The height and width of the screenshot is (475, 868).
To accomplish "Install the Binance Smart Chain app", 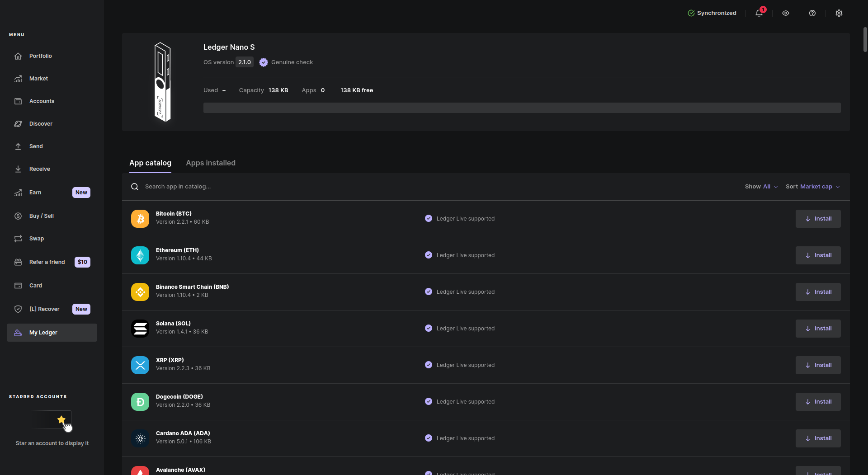I will click(818, 292).
